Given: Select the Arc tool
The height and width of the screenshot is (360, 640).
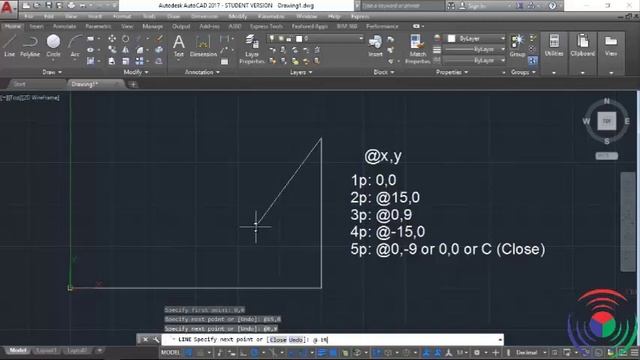Looking at the screenshot, I should (x=75, y=45).
